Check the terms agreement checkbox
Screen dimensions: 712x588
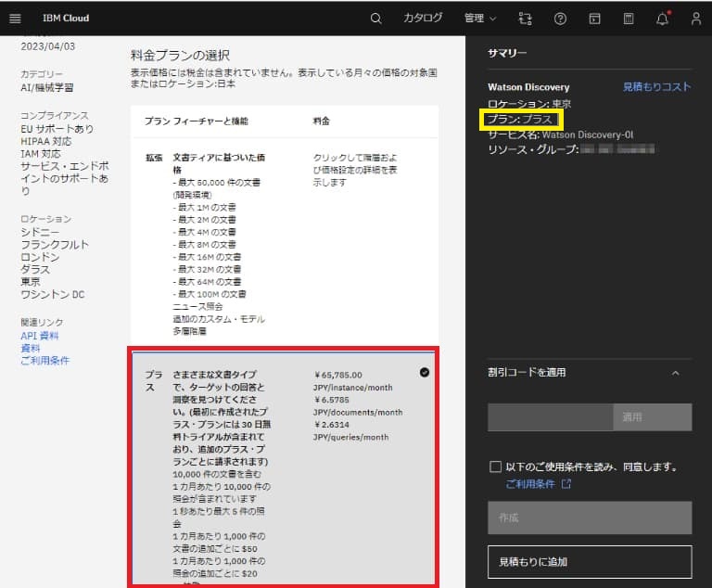point(495,467)
